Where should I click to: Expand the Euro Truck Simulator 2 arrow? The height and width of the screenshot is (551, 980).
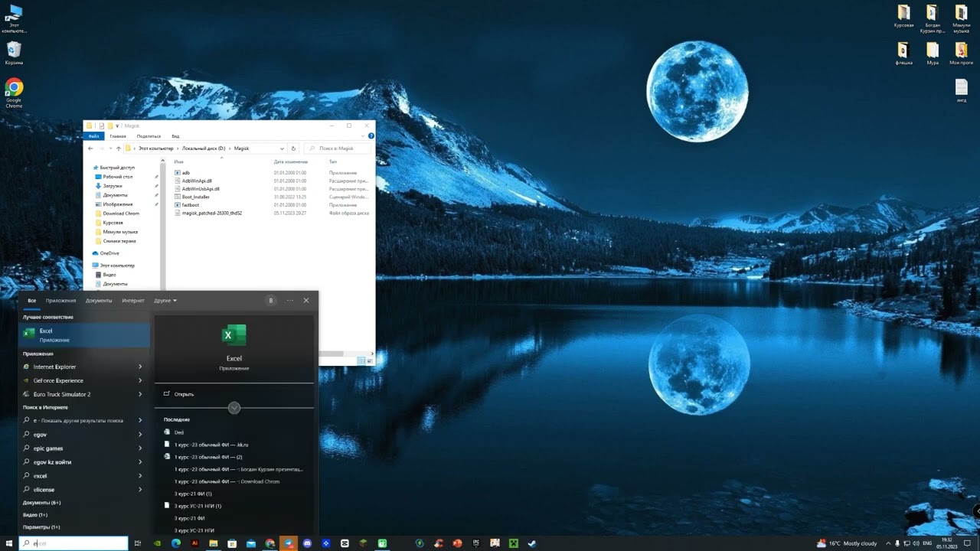(x=140, y=394)
